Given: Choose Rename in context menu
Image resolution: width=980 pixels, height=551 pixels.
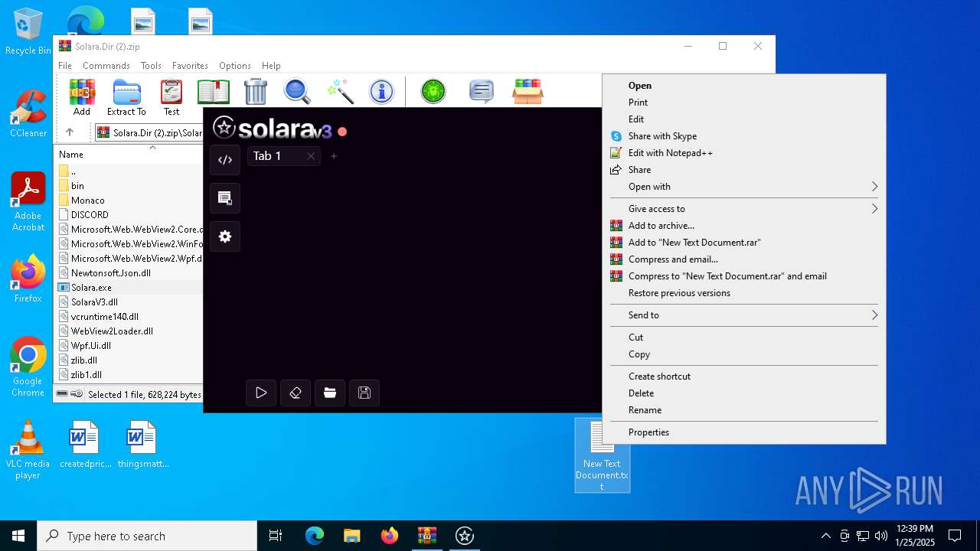Looking at the screenshot, I should (x=744, y=410).
